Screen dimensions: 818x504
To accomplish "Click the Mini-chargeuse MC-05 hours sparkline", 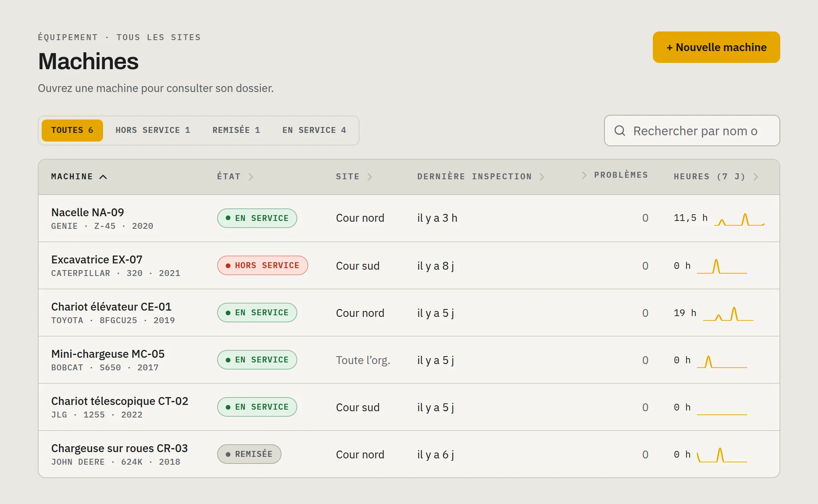I will pyautogui.click(x=722, y=361).
